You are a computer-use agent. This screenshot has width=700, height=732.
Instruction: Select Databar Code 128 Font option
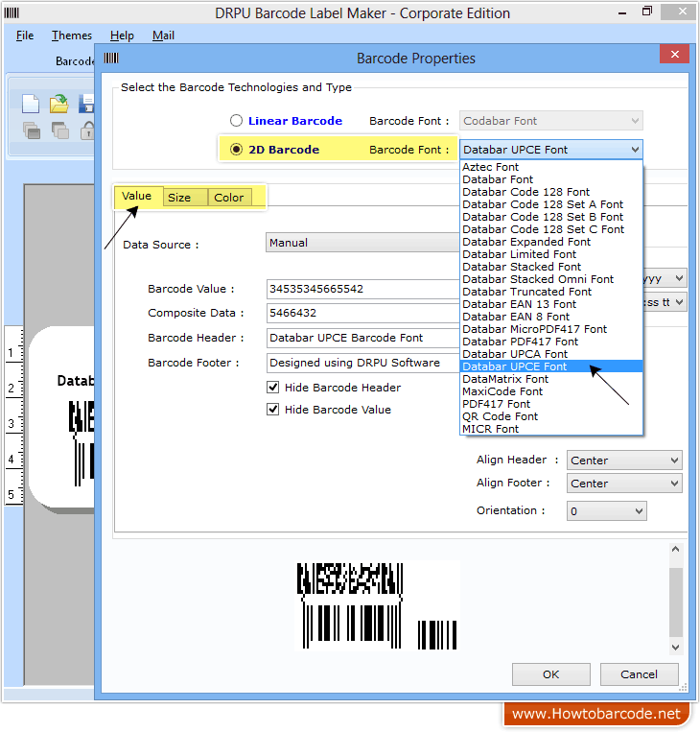551,192
